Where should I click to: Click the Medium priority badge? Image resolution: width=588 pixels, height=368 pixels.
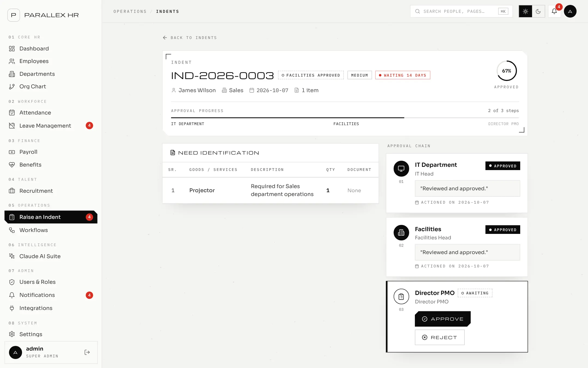[360, 75]
